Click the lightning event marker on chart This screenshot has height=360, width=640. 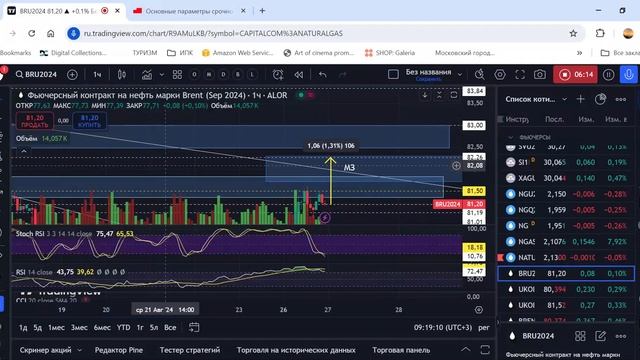coord(325,218)
